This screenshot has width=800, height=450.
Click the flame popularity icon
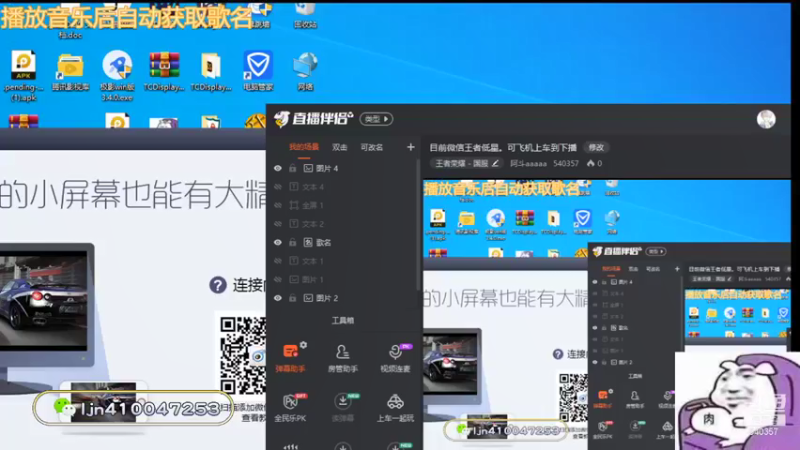click(590, 163)
